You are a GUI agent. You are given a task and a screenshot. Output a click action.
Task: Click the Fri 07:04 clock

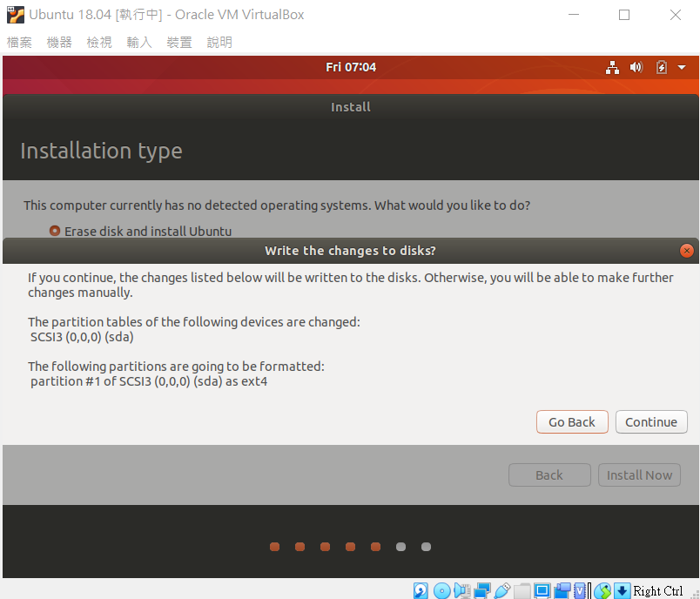click(351, 67)
